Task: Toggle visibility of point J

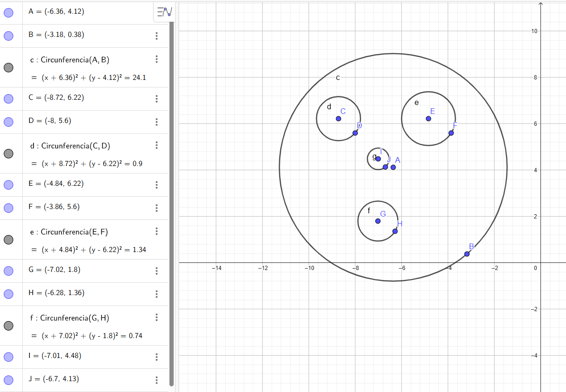Action: (x=9, y=380)
